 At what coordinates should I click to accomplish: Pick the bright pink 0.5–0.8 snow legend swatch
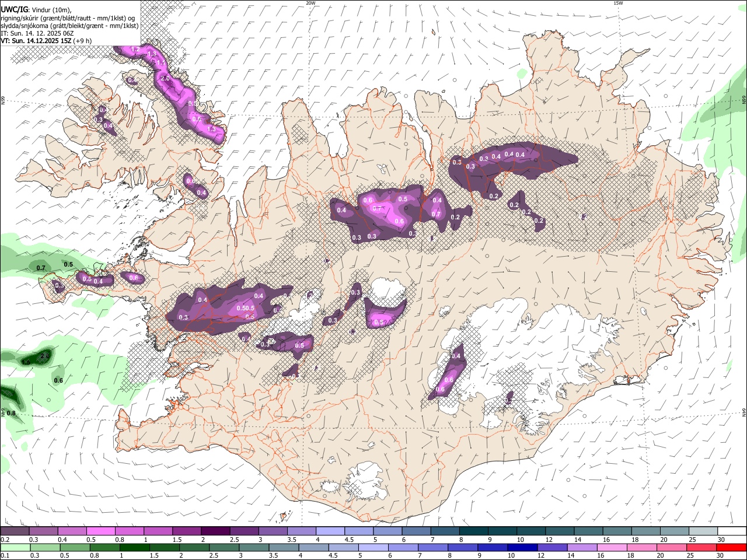[x=100, y=531]
